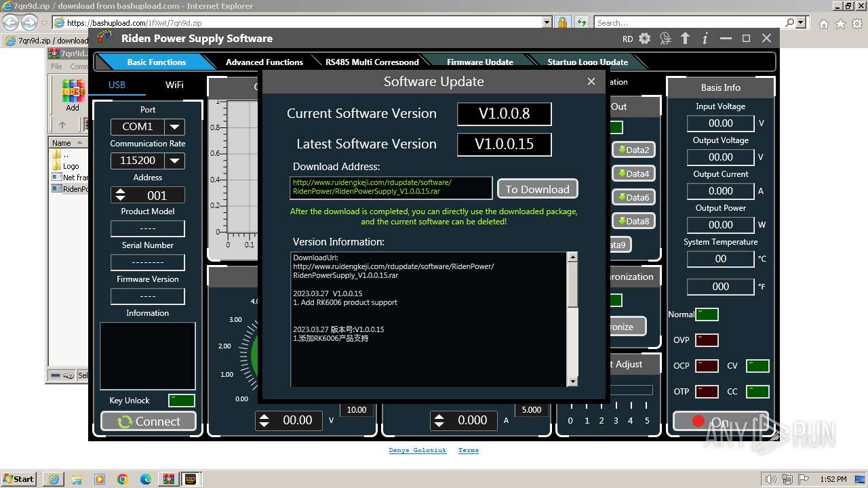Click the OTP indicator light

(707, 392)
